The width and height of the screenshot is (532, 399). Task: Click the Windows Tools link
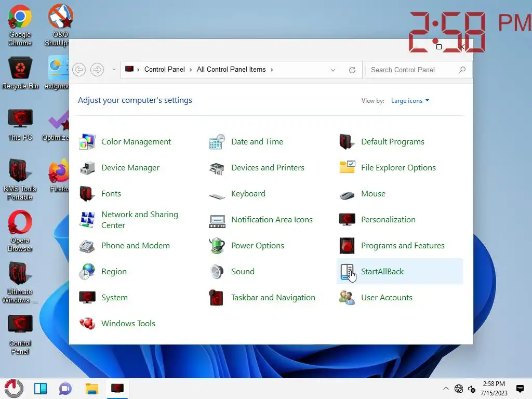pos(128,324)
